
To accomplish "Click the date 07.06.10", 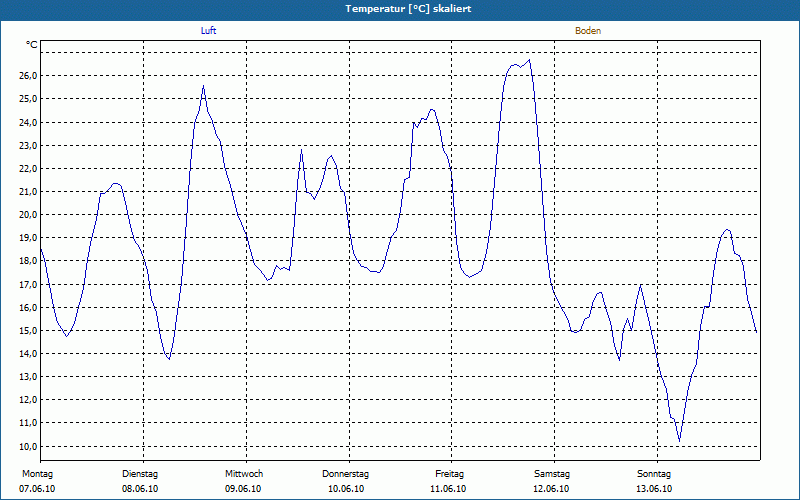I will pyautogui.click(x=37, y=489).
